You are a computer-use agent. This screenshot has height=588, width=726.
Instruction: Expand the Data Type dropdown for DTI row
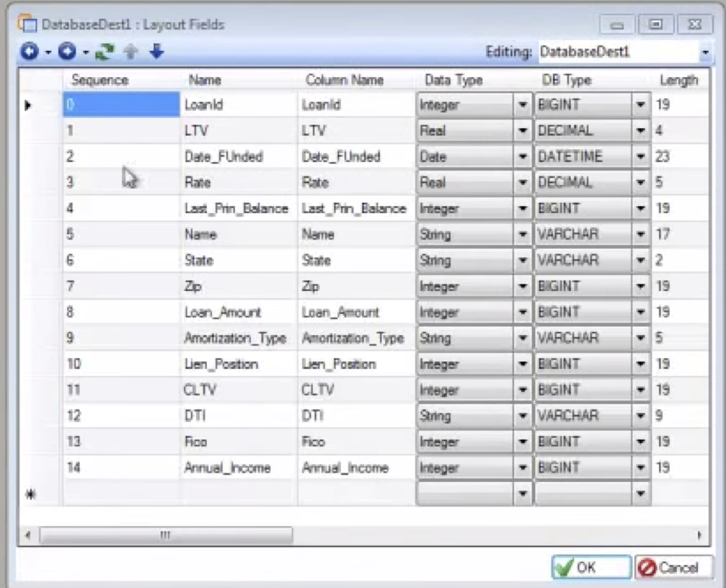coord(522,416)
